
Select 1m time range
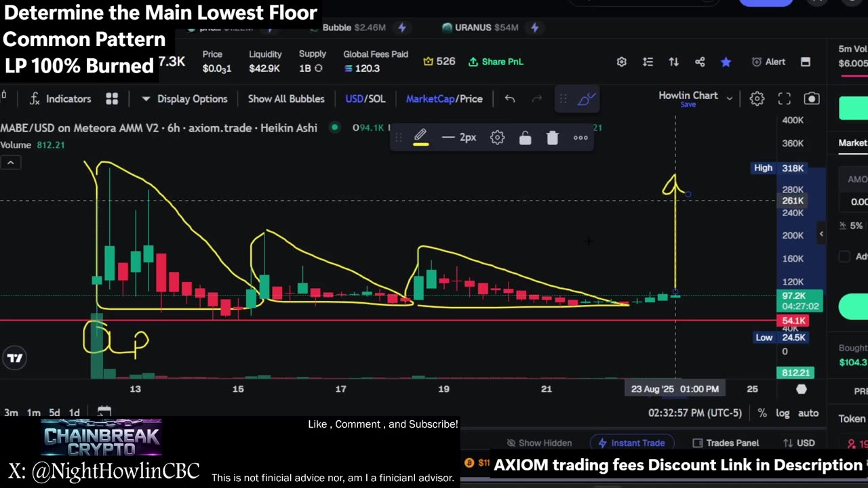(x=33, y=413)
